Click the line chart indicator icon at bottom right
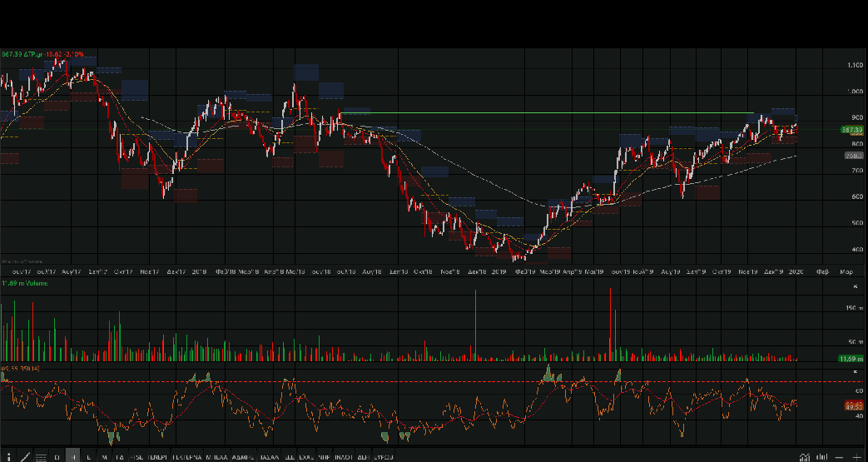Image resolution: width=868 pixels, height=462 pixels. tap(804, 457)
